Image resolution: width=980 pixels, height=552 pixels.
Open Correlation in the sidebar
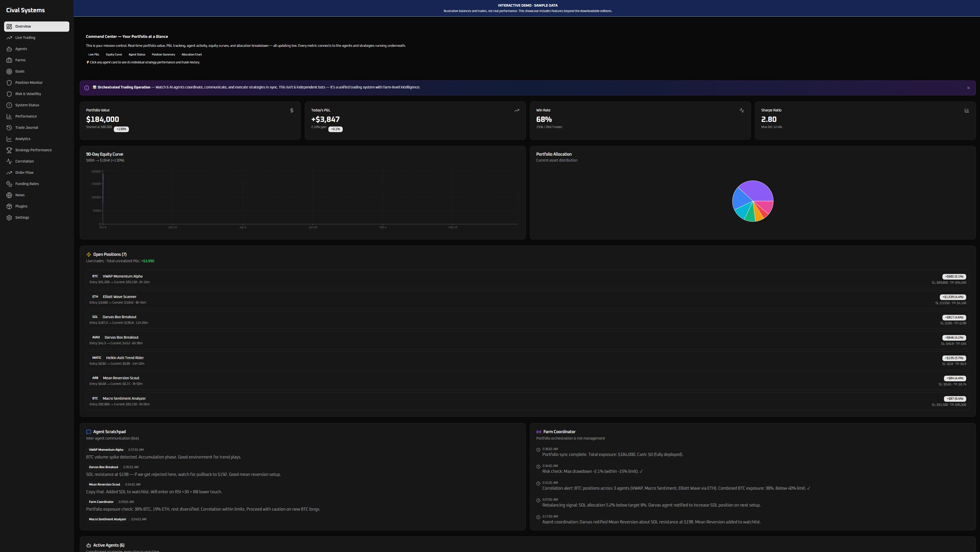click(37, 161)
